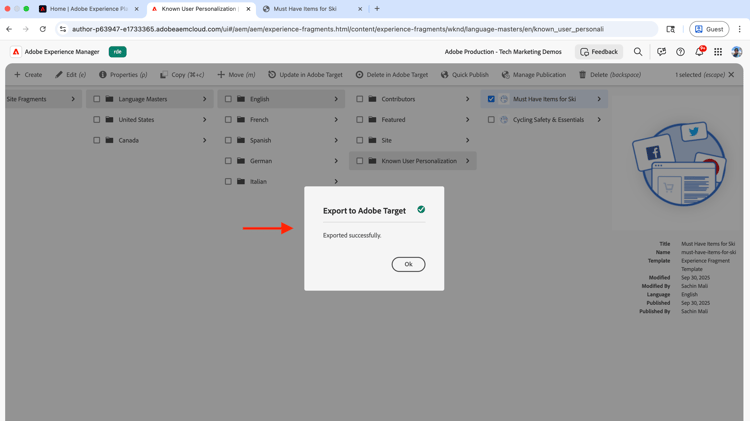Clear selection with the X icon
750x421 pixels.
point(731,75)
